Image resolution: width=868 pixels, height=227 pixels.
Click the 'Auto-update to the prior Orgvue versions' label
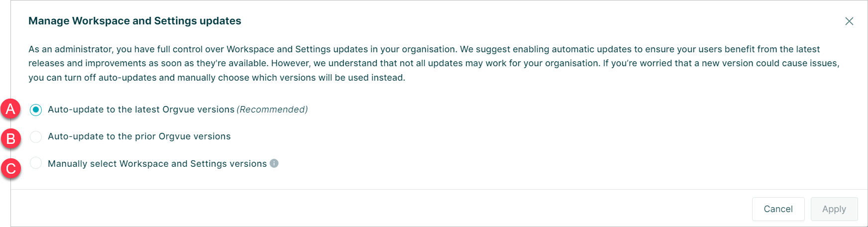(x=139, y=136)
